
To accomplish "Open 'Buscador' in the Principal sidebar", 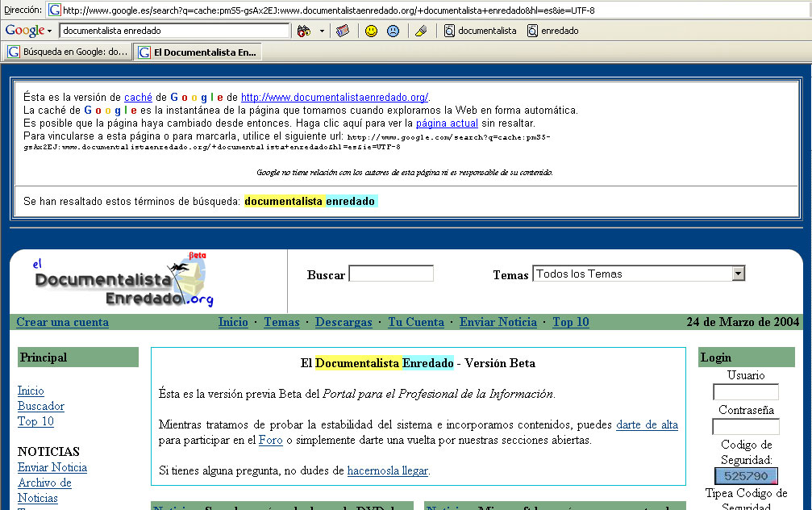I will 41,406.
